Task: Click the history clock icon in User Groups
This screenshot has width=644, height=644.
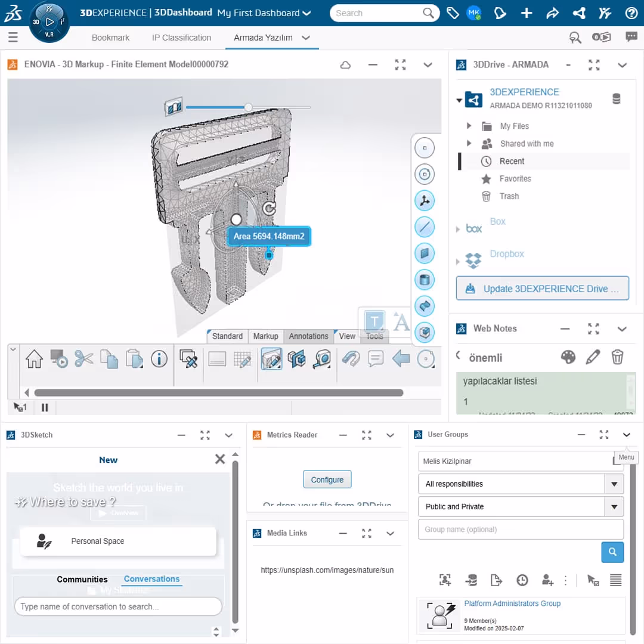Action: [522, 580]
